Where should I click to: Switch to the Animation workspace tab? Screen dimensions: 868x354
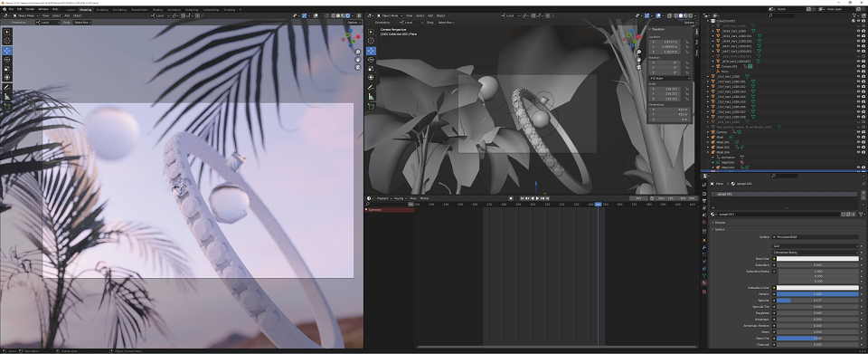pyautogui.click(x=174, y=9)
